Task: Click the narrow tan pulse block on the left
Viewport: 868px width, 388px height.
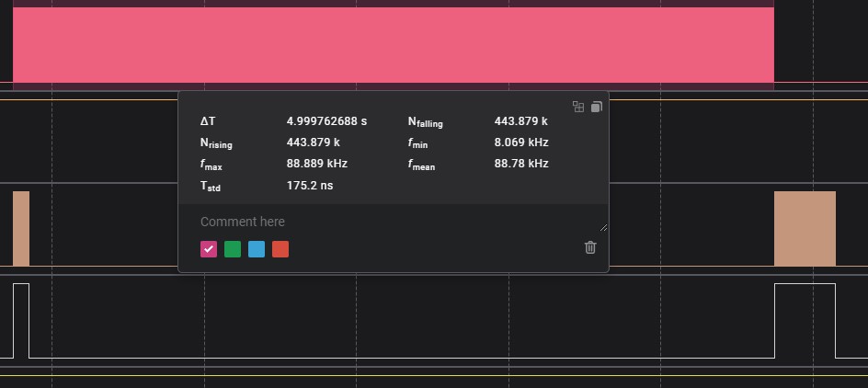Action: (21, 229)
